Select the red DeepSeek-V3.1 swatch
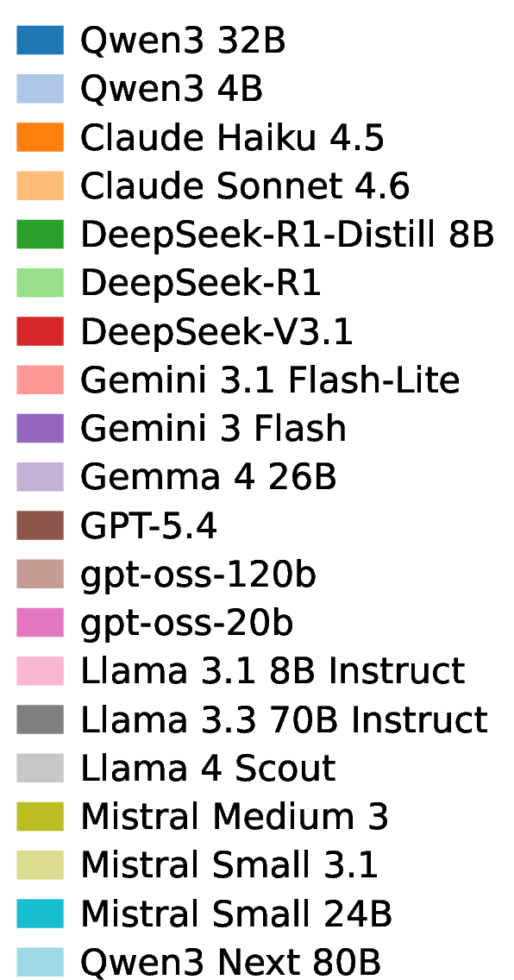 click(x=40, y=331)
